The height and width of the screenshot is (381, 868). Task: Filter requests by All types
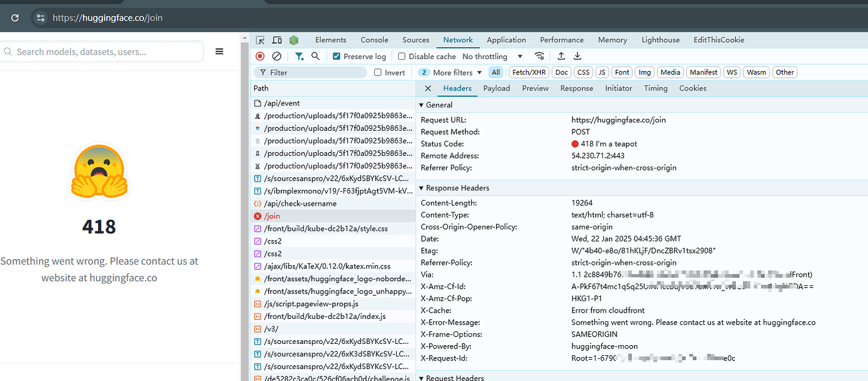496,72
